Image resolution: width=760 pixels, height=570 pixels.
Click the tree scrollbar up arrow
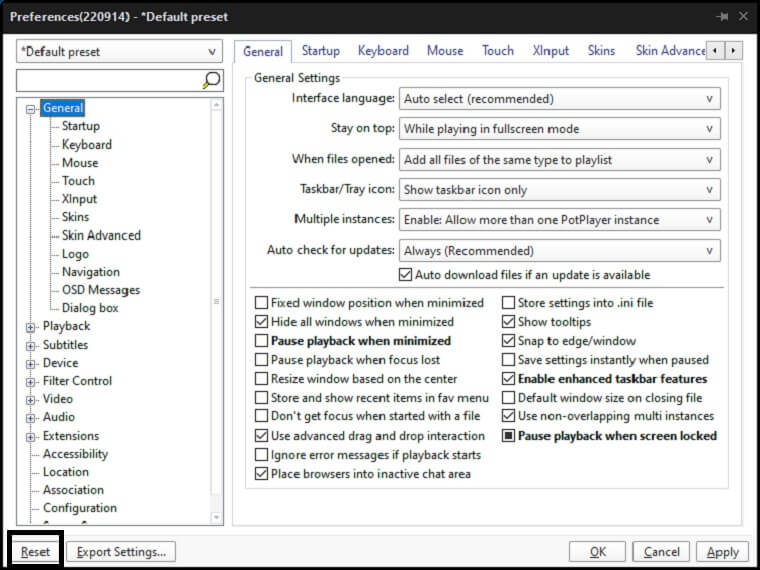click(x=216, y=105)
